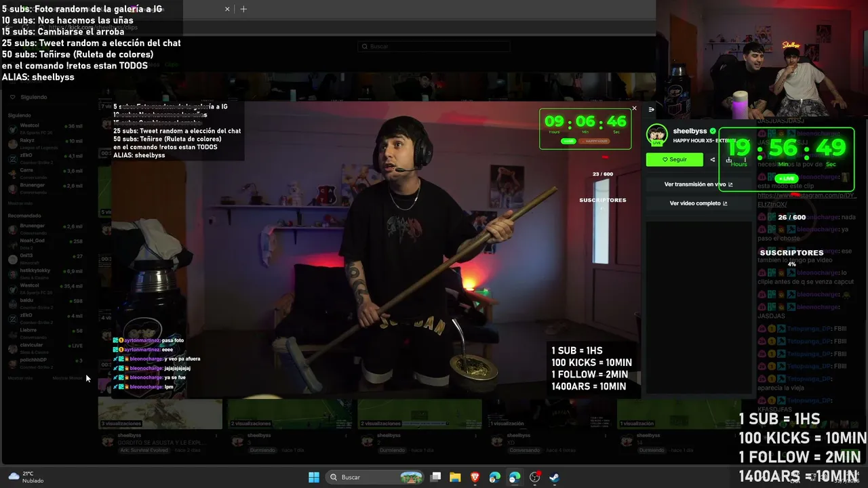This screenshot has height=488, width=868.
Task: Click the sheelbyss channel name in clip panel
Action: [x=690, y=131]
